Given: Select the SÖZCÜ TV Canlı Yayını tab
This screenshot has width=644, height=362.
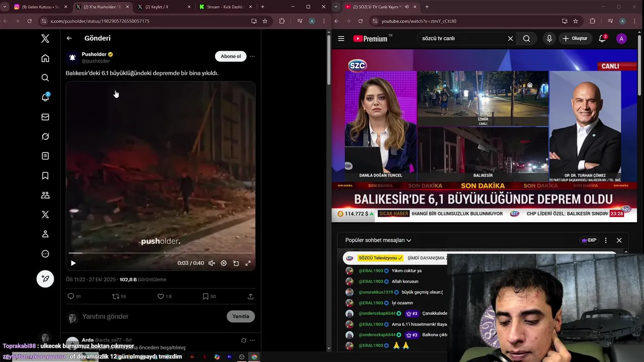Looking at the screenshot, I should click(x=380, y=7).
